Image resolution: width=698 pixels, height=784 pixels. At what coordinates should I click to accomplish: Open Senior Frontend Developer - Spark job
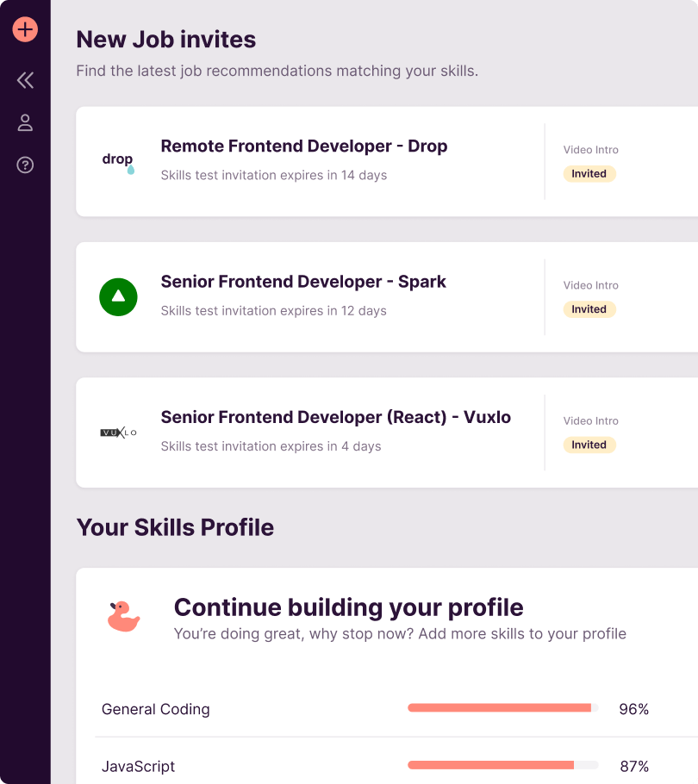[x=303, y=282]
